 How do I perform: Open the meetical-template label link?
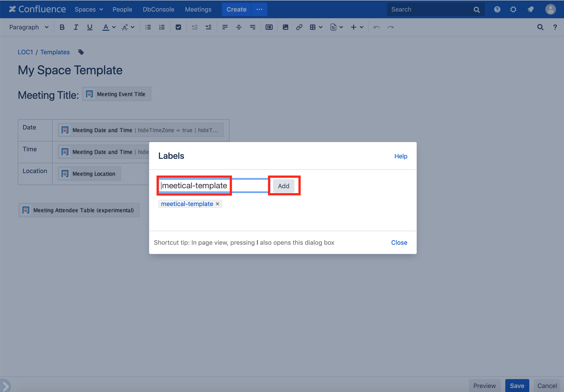187,204
